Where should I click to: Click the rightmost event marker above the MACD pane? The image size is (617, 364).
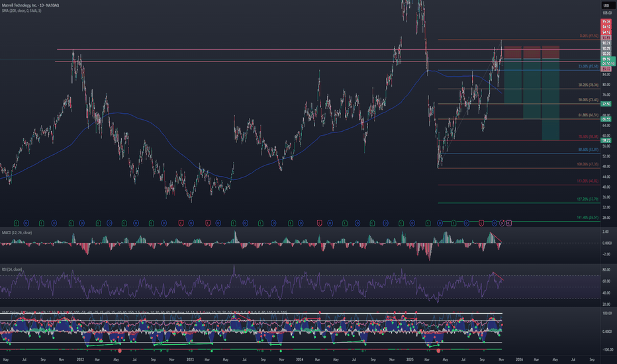coord(509,222)
